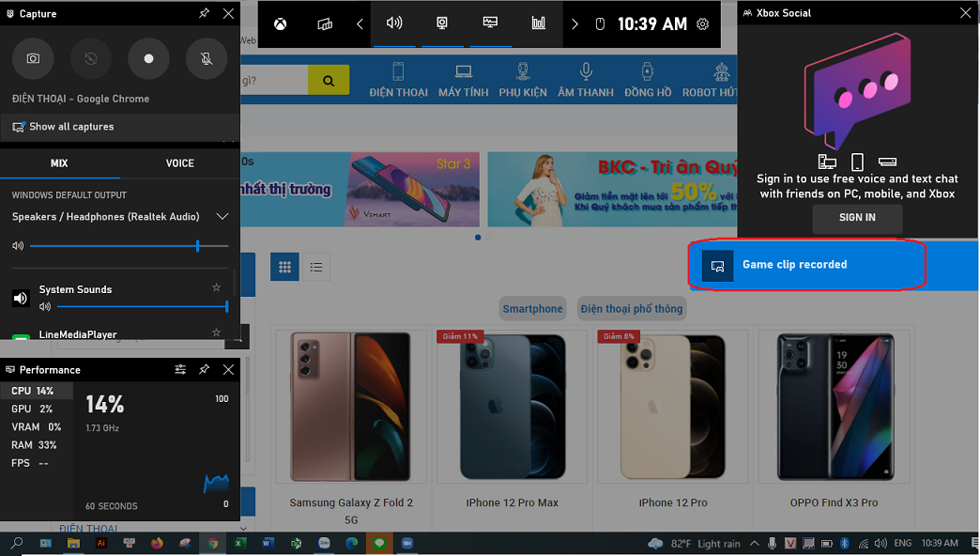Mute the default output speaker icon
Viewport: 980px width, 556px height.
click(18, 246)
